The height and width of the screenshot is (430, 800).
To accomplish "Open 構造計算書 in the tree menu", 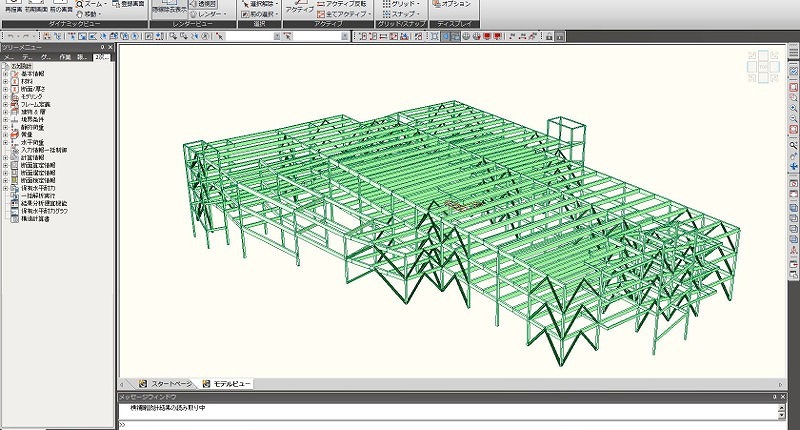I will [x=36, y=217].
